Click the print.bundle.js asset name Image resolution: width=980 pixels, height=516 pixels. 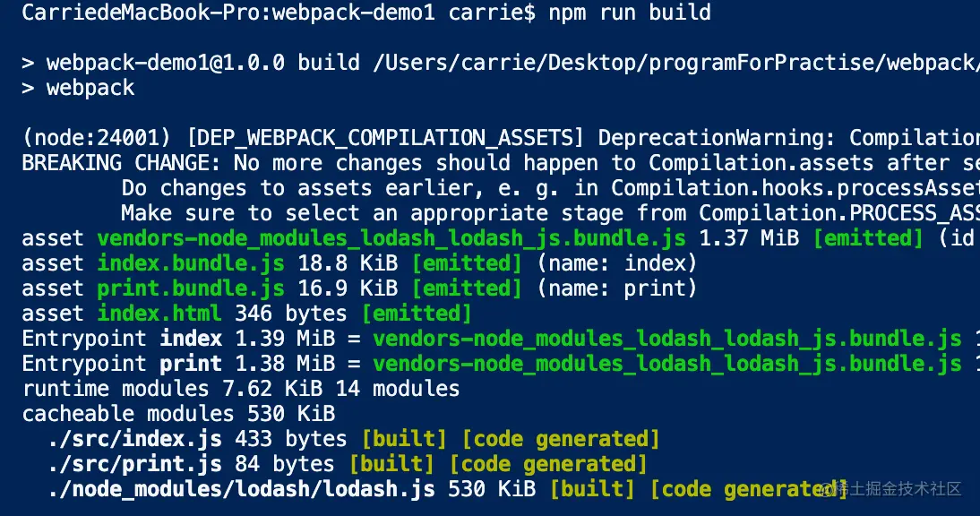[191, 288]
